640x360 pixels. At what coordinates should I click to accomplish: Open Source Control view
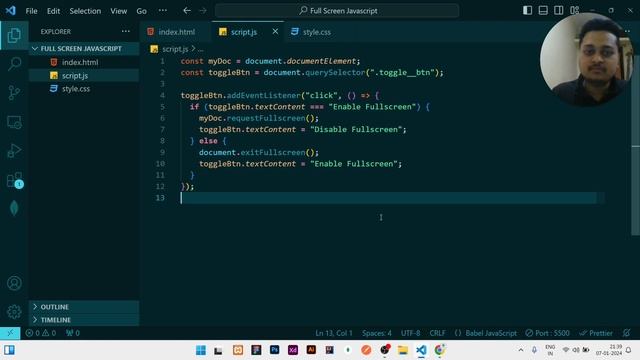point(14,93)
